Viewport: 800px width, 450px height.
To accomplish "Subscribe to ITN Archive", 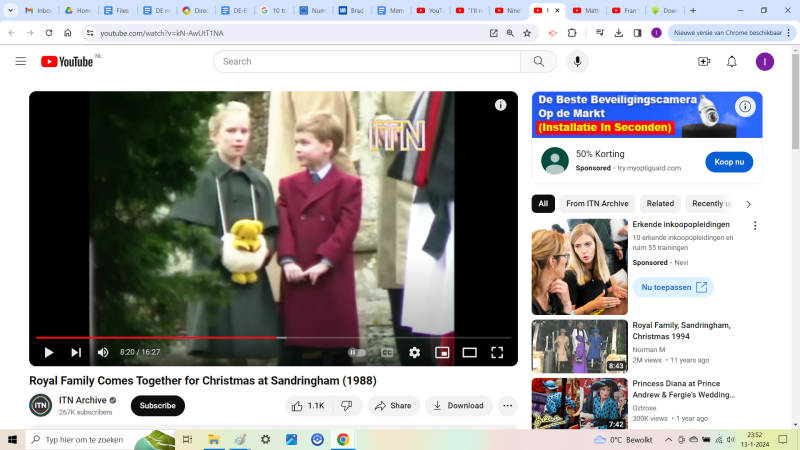I will pos(158,406).
